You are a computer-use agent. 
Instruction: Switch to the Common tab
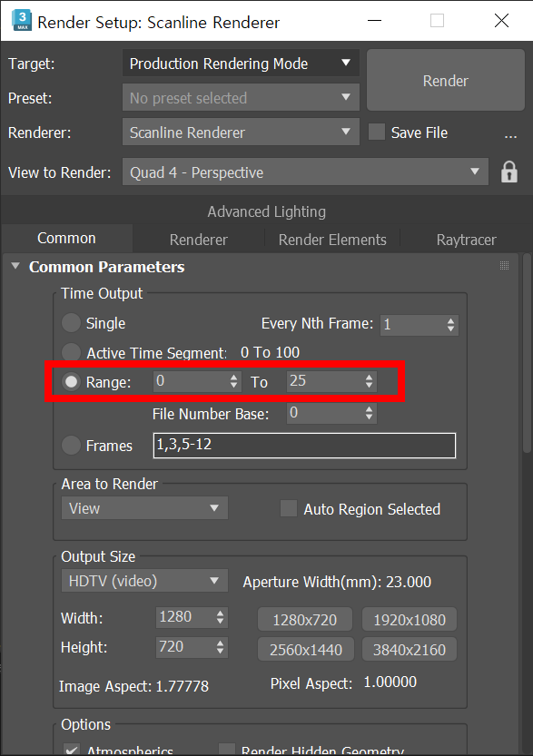(66, 238)
